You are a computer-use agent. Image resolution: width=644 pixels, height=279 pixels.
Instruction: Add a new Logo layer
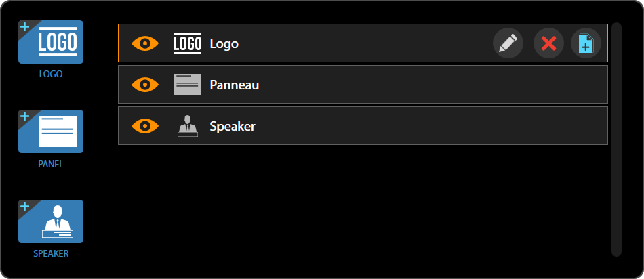coord(51,42)
